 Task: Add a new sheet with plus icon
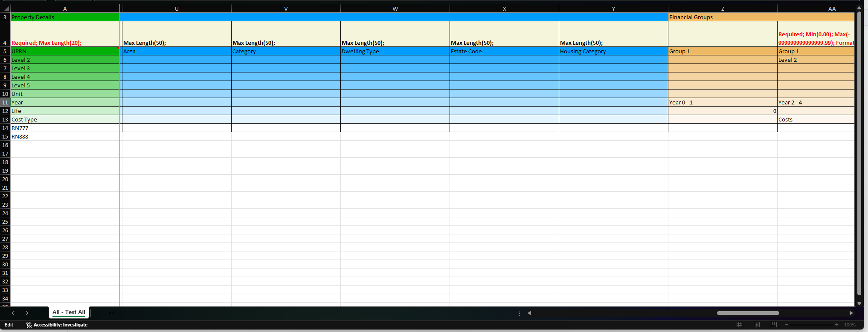pos(111,313)
